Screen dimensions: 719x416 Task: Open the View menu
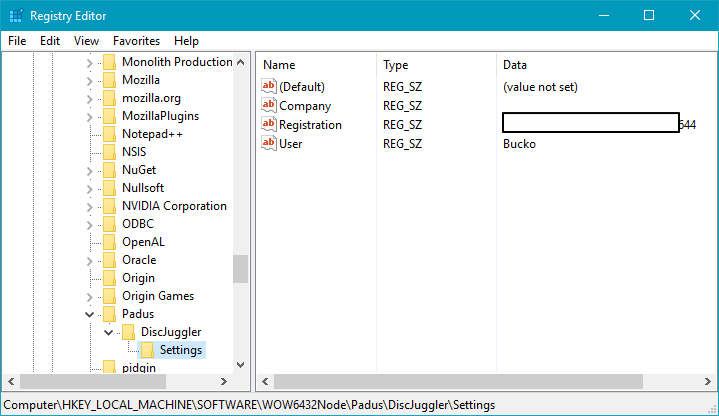coord(86,41)
